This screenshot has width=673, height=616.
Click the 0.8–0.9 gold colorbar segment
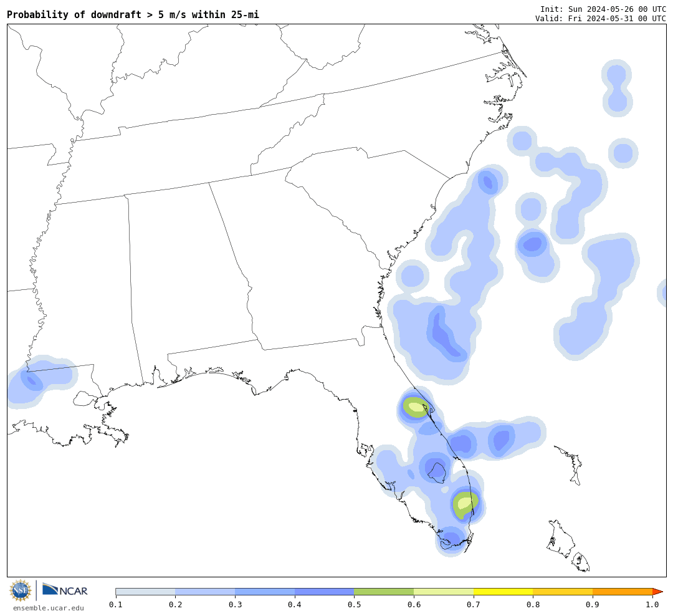point(563,592)
